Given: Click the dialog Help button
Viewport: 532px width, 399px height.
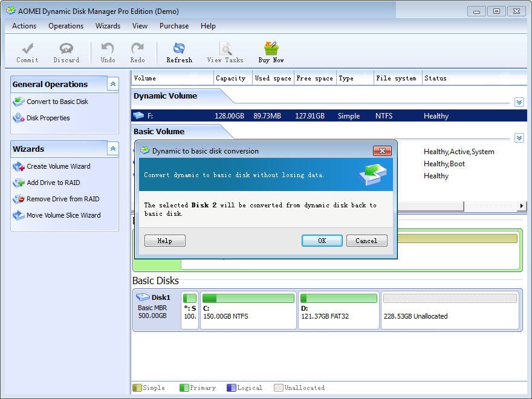Looking at the screenshot, I should click(165, 241).
